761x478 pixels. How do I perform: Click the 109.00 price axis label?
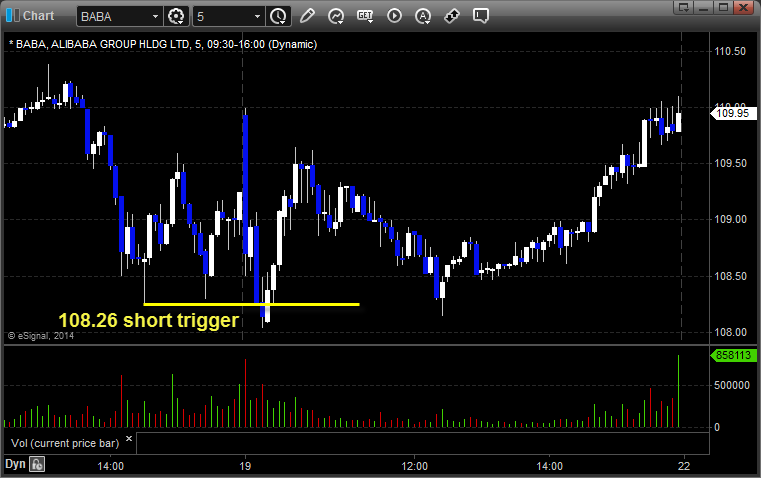(730, 220)
